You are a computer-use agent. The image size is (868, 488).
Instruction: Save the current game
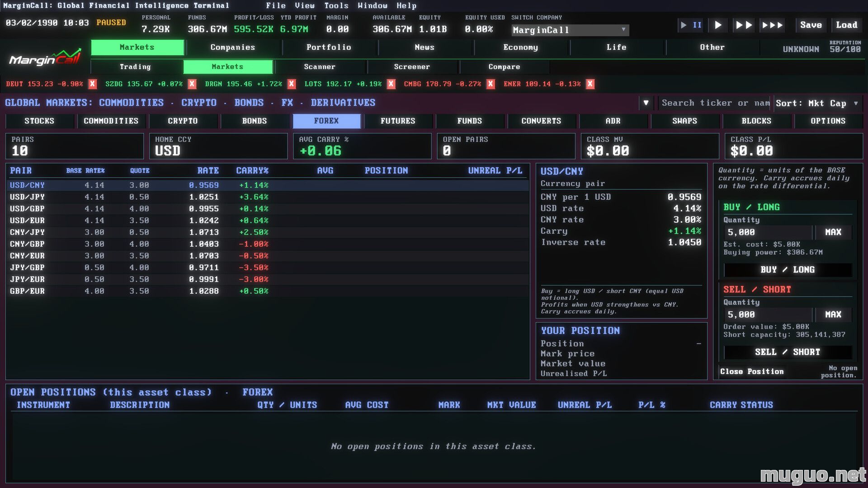(811, 25)
